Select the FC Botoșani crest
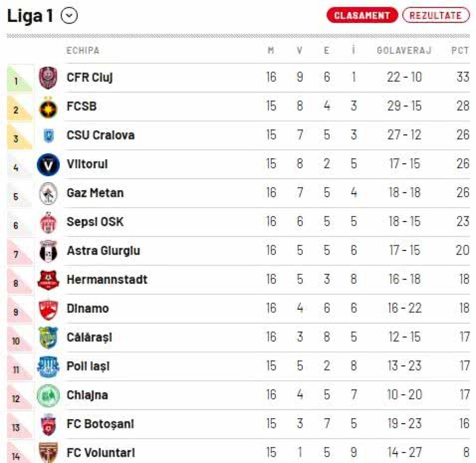 click(48, 424)
